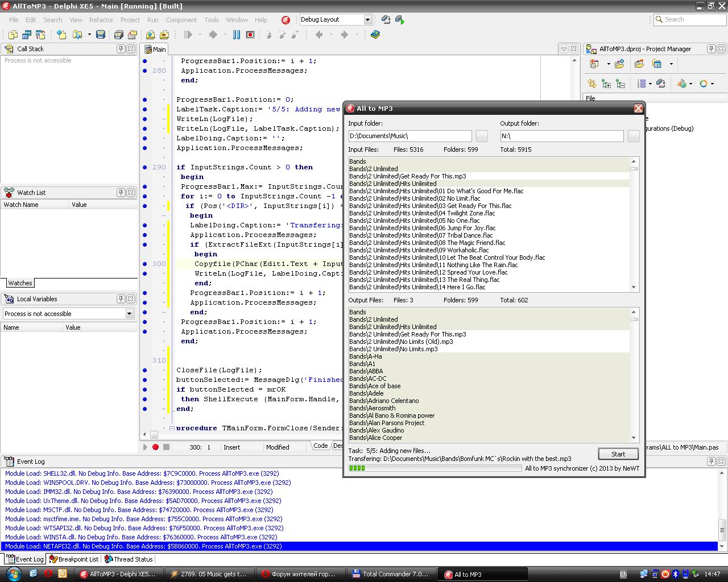The height and width of the screenshot is (582, 728).
Task: Click the Build groups pane icon
Action: tap(661, 84)
